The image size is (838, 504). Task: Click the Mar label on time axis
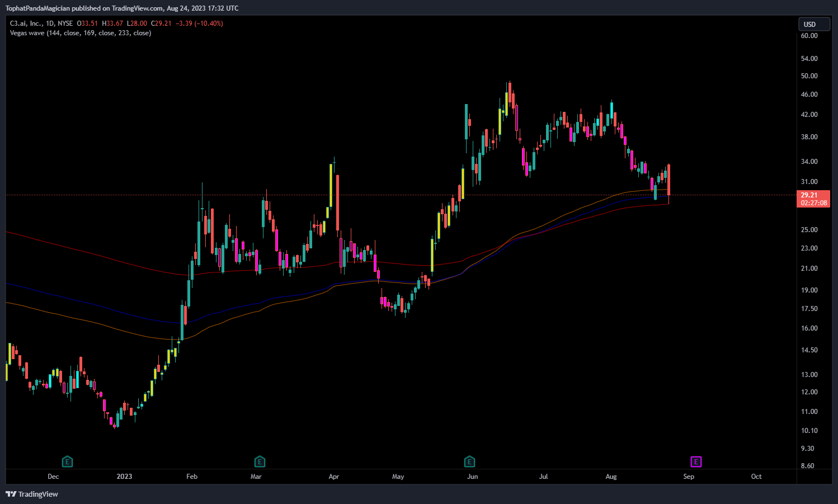coord(256,477)
